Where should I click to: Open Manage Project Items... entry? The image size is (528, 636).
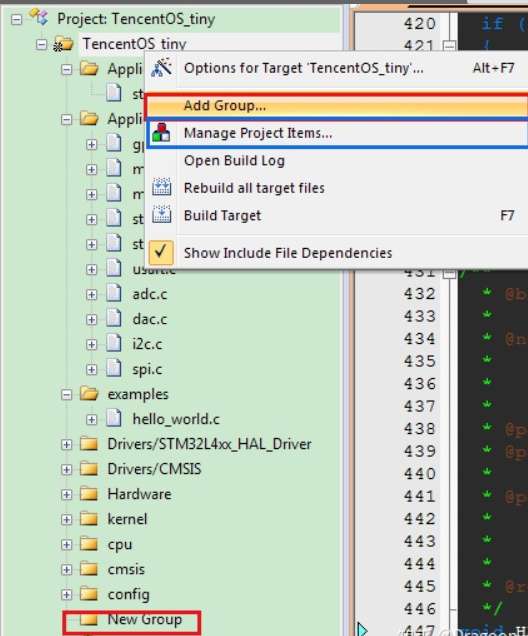coord(337,133)
